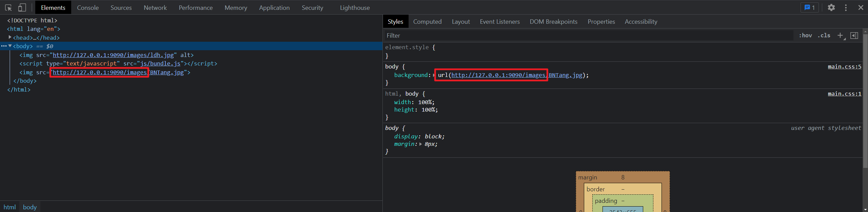The height and width of the screenshot is (212, 868).
Task: Switch to the Sources tab
Action: (x=121, y=7)
